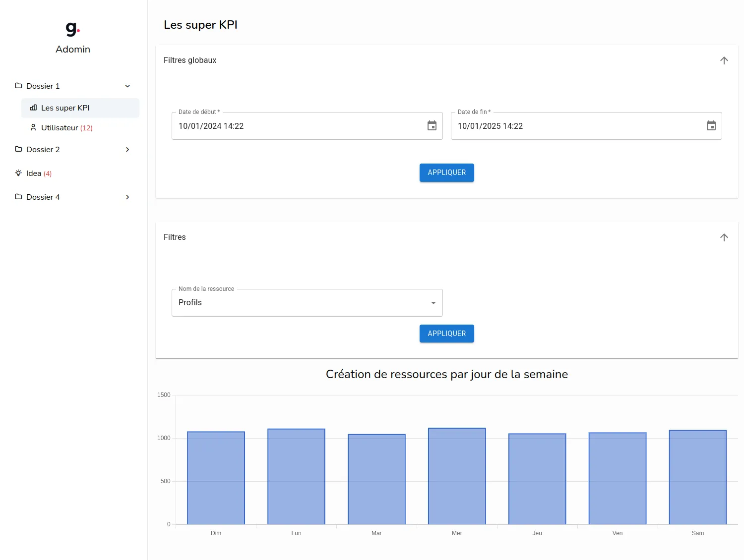Click the Mer bar in chart

click(457, 476)
